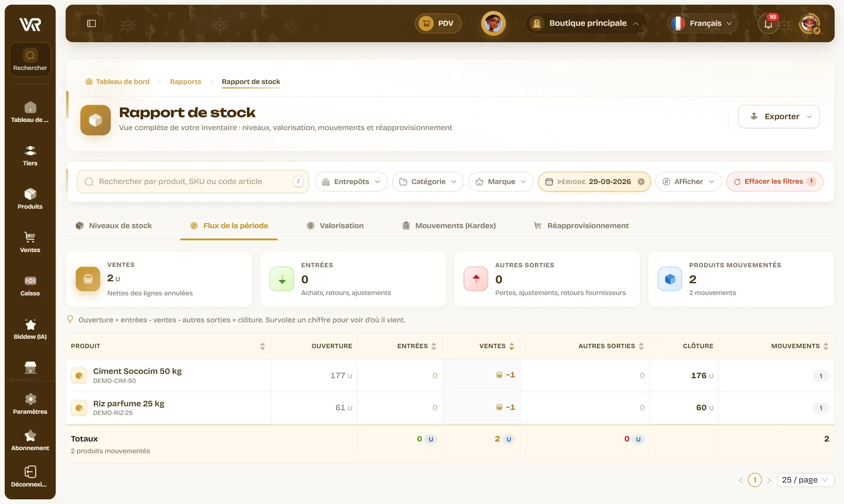The image size is (844, 504).
Task: Sort table by Autres sorties column
Action: point(641,346)
